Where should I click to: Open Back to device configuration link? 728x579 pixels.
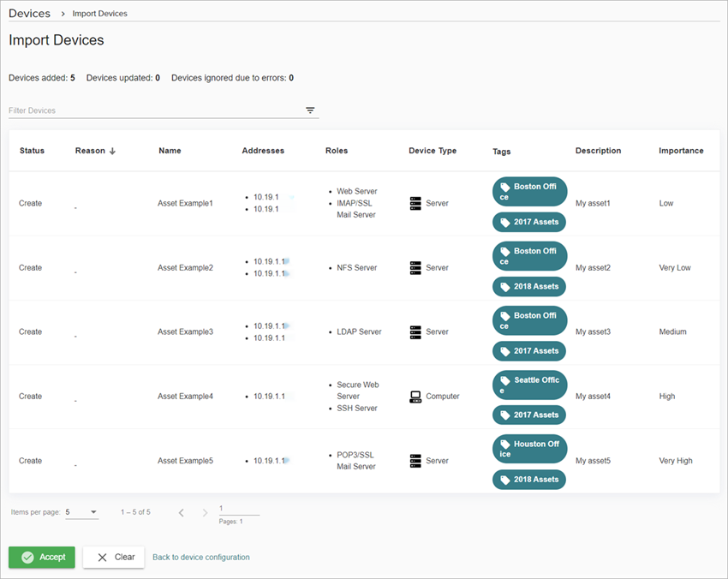[200, 557]
